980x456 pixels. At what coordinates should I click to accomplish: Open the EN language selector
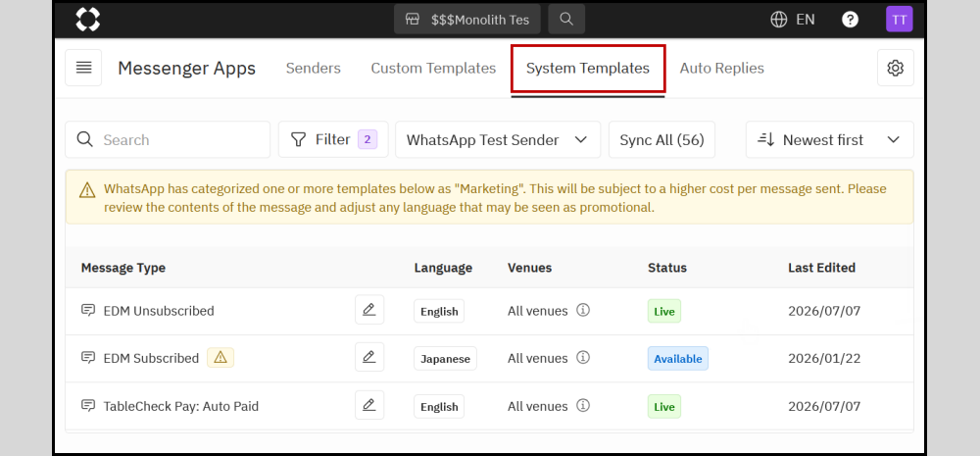793,20
